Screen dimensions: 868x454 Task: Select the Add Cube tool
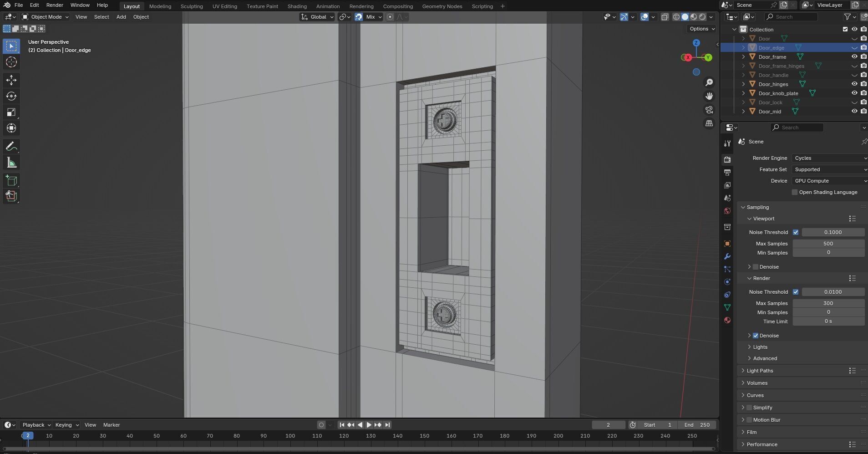tap(11, 180)
